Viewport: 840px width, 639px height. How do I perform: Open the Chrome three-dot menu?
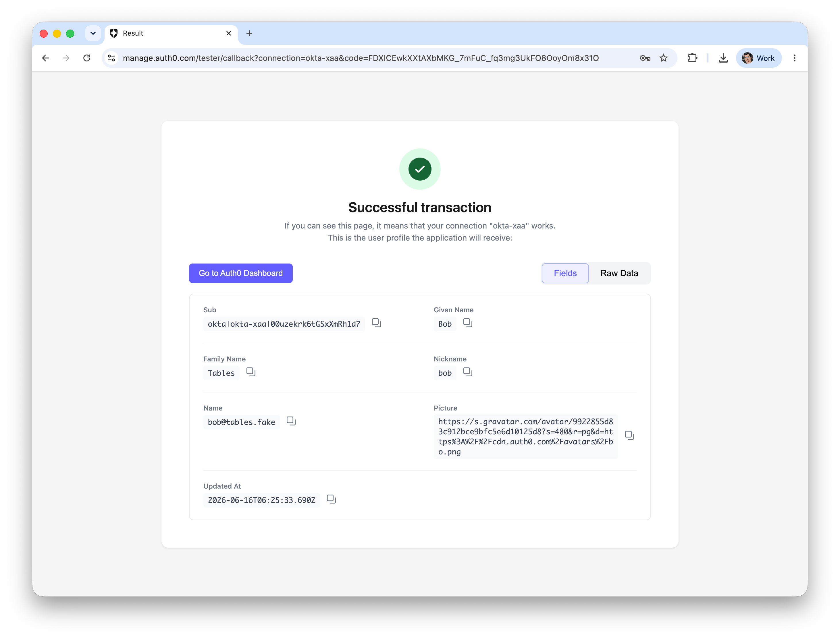pos(794,58)
